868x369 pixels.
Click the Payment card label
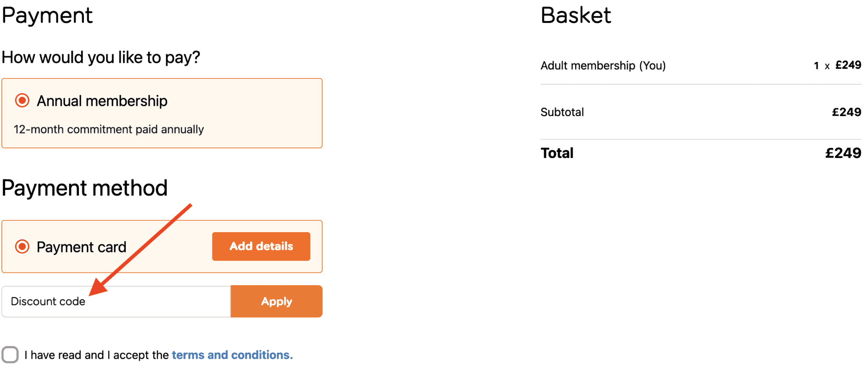point(81,246)
